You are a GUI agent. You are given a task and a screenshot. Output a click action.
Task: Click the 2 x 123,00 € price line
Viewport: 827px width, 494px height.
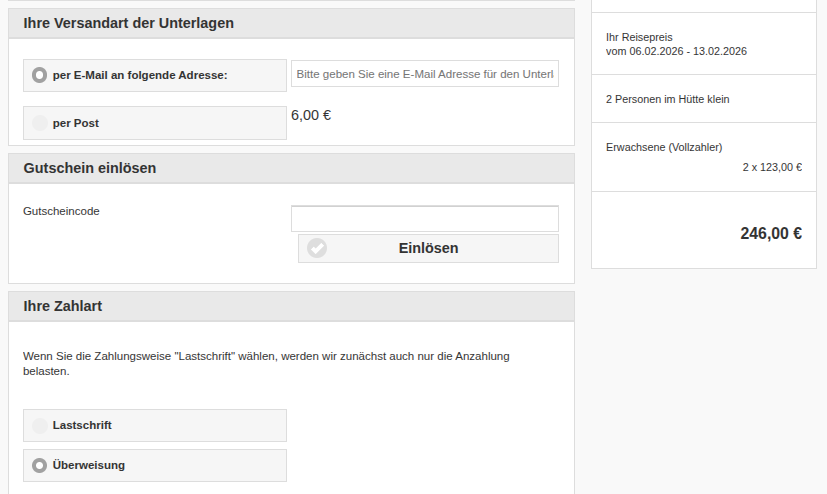[x=771, y=167]
